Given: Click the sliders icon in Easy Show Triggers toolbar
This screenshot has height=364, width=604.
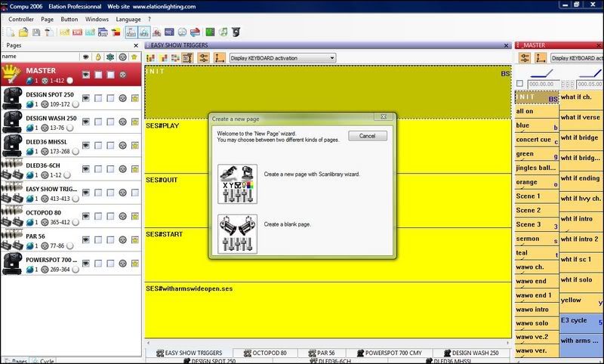Looking at the screenshot, I should [203, 58].
